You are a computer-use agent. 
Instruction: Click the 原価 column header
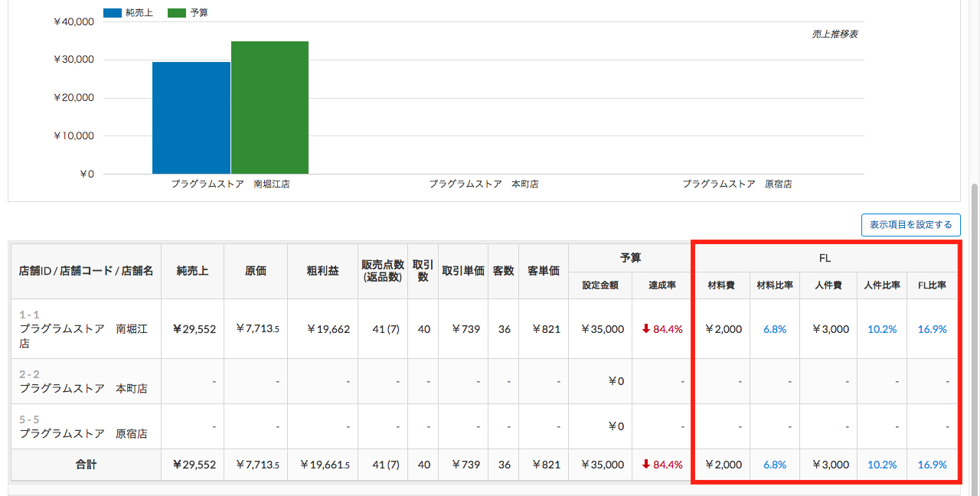pyautogui.click(x=256, y=271)
